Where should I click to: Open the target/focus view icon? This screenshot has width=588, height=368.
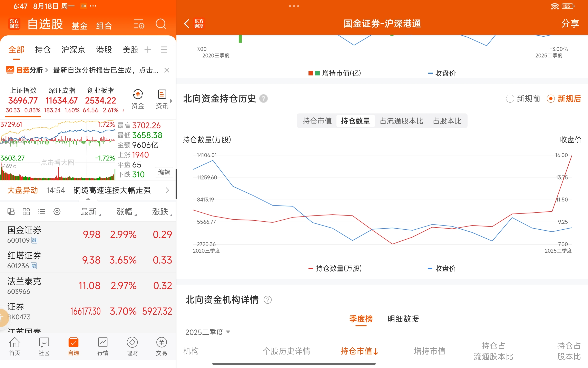pos(57,212)
